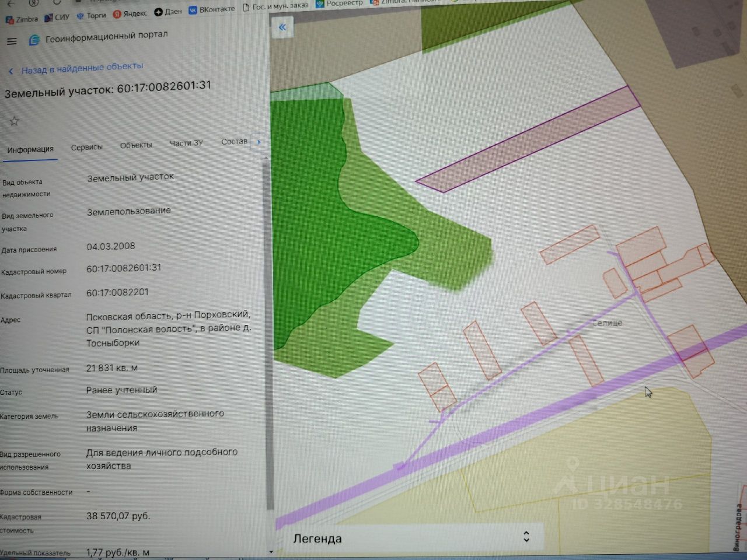Screen dimensions: 747x560
Task: Open the Состав tab
Action: click(235, 141)
